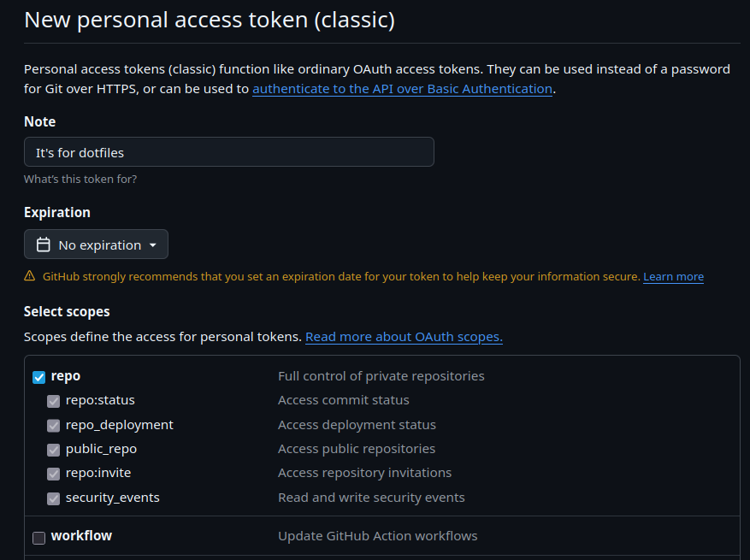Uncheck the repo scope checkbox
This screenshot has height=560, width=750.
39,377
